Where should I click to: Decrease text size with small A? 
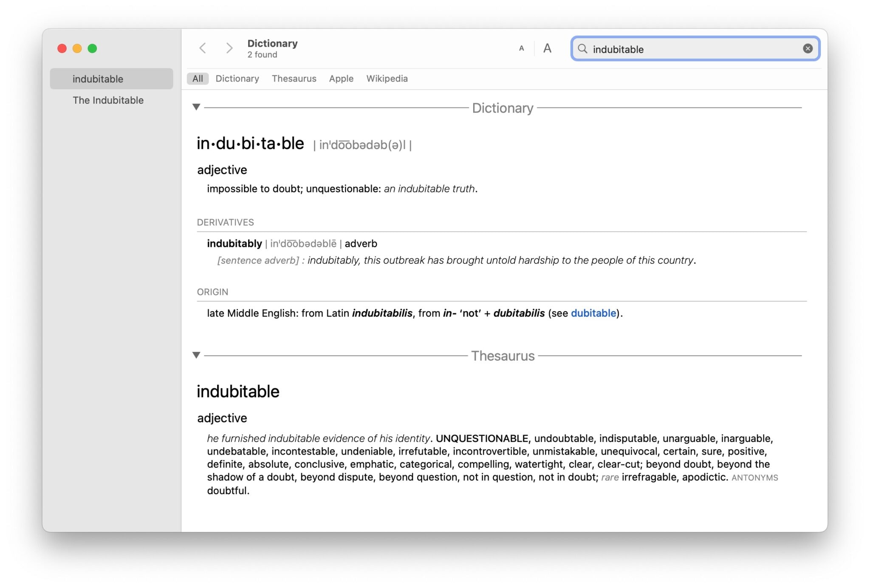click(521, 48)
